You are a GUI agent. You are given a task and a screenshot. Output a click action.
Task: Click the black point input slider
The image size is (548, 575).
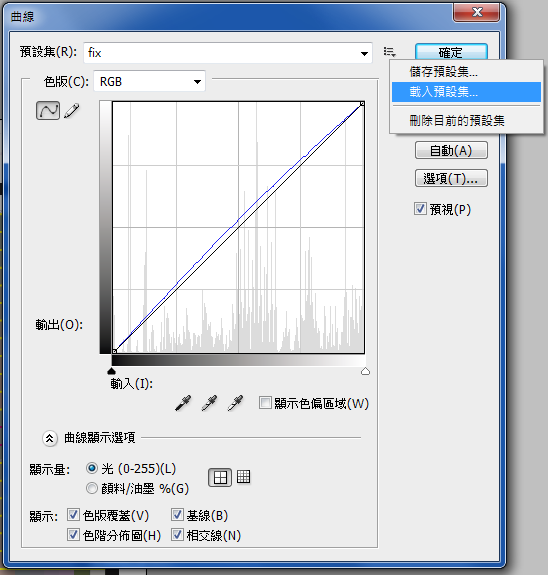(x=112, y=371)
